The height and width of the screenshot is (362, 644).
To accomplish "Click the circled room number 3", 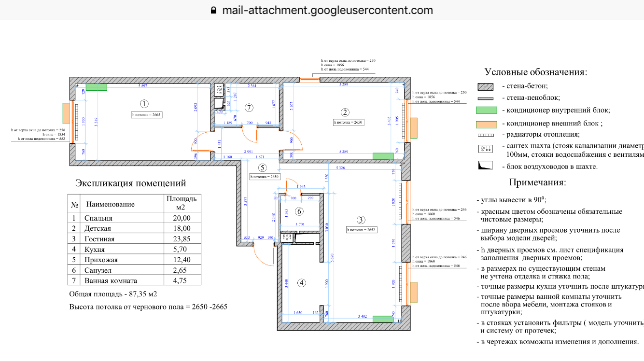I will pyautogui.click(x=361, y=220).
